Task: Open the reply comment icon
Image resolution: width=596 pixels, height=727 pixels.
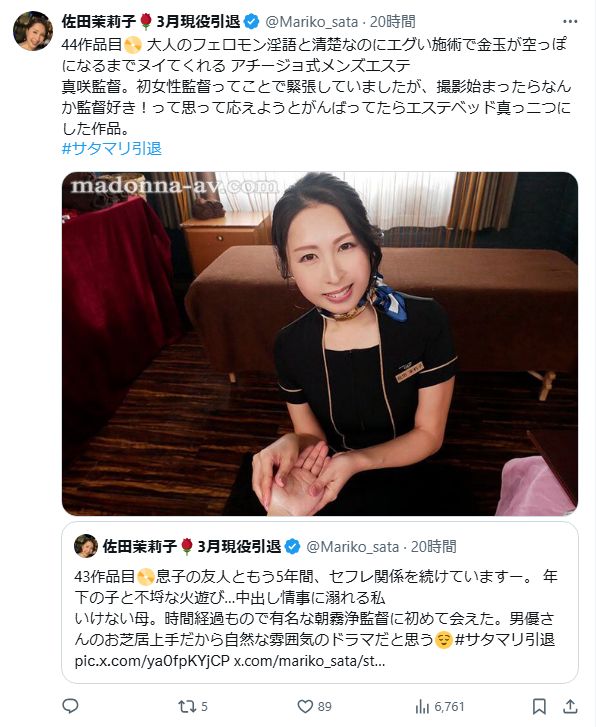Action: pyautogui.click(x=70, y=706)
